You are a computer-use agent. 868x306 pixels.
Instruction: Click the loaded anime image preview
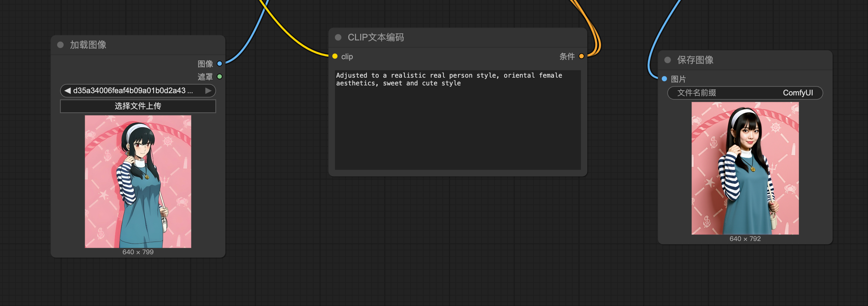pyautogui.click(x=138, y=181)
